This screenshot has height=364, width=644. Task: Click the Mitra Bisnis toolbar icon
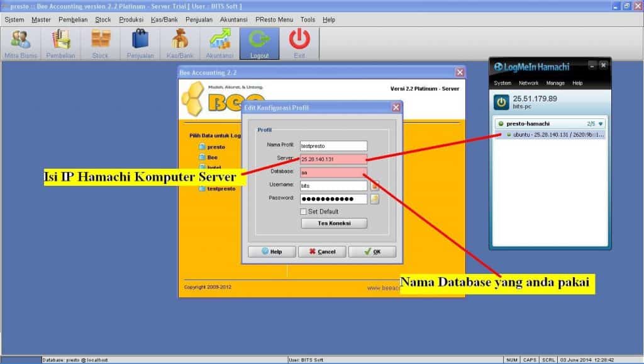pyautogui.click(x=21, y=40)
